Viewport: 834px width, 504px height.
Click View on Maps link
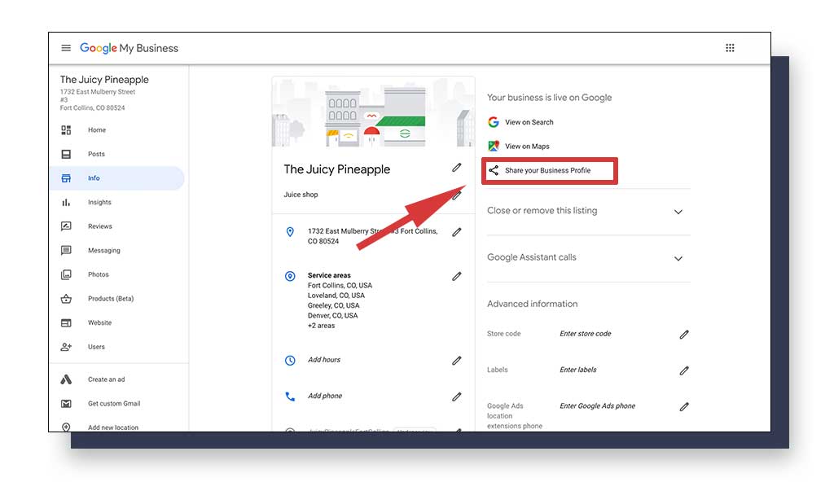coord(527,147)
